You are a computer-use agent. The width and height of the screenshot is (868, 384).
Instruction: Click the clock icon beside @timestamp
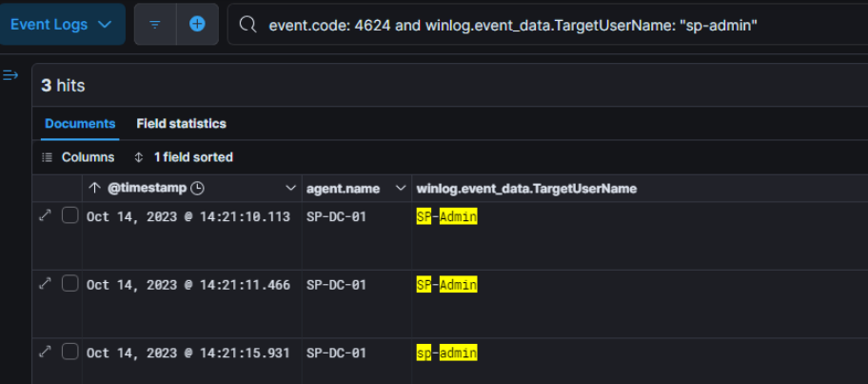(x=197, y=189)
